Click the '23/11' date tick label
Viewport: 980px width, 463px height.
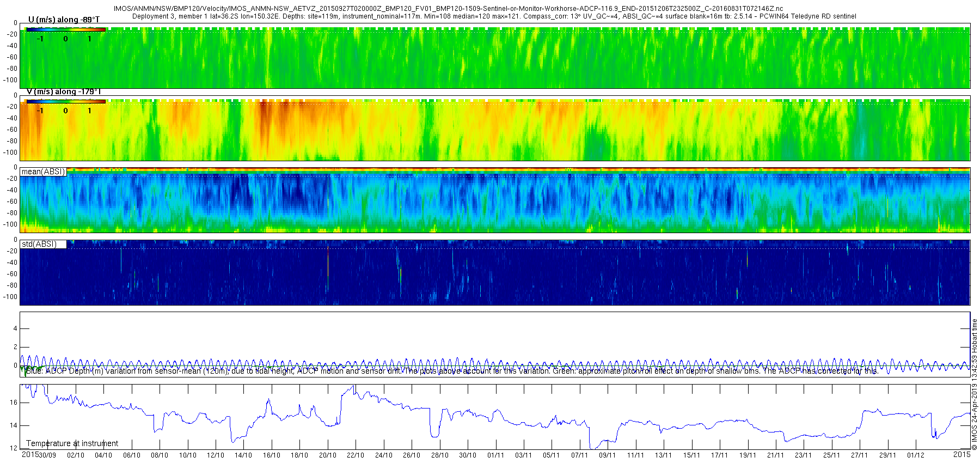coord(804,455)
